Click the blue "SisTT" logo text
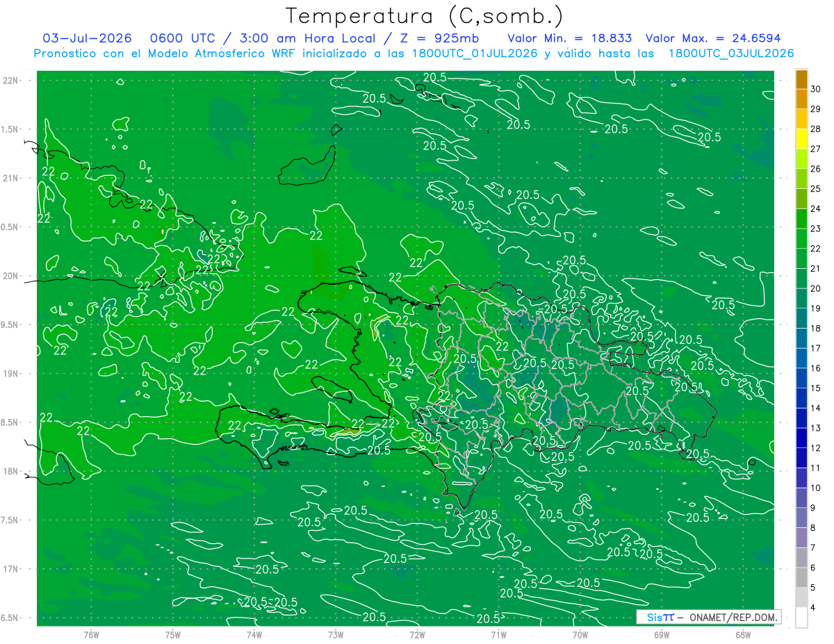 pyautogui.click(x=660, y=617)
